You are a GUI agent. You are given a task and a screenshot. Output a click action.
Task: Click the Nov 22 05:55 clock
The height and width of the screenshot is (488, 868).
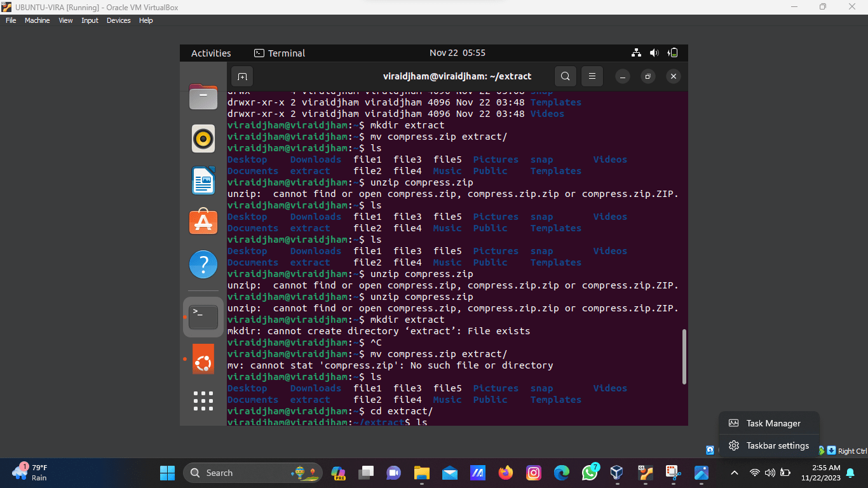458,53
